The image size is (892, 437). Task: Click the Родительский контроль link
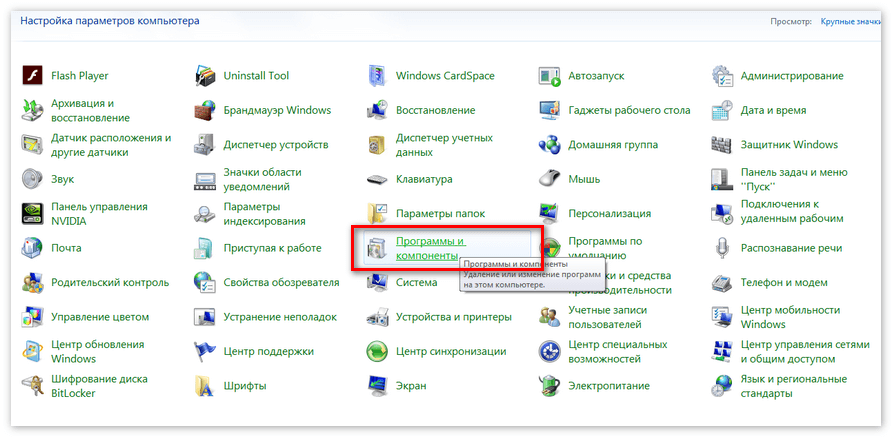coord(110,282)
